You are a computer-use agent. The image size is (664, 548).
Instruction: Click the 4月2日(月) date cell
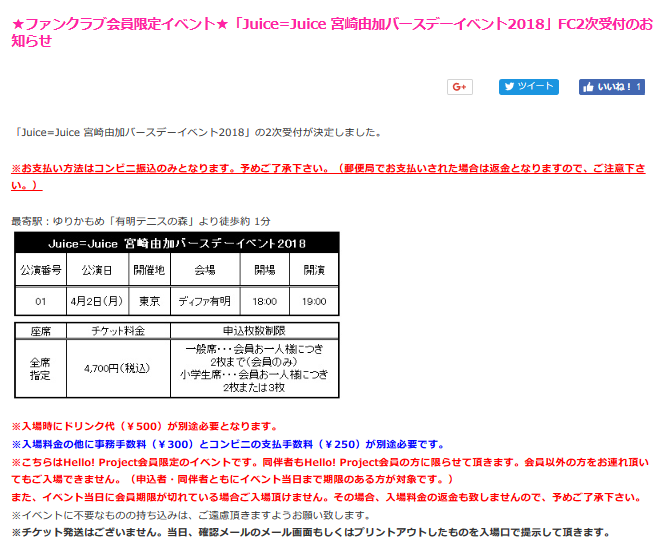(x=99, y=300)
